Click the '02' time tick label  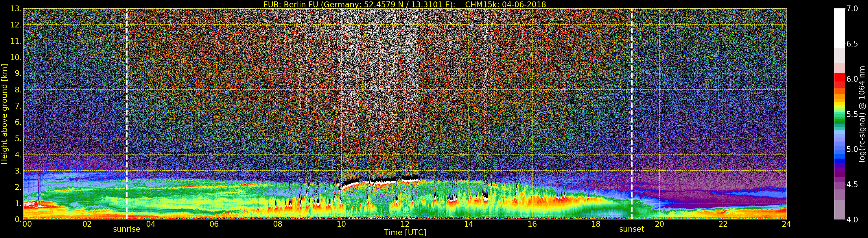[x=87, y=224]
